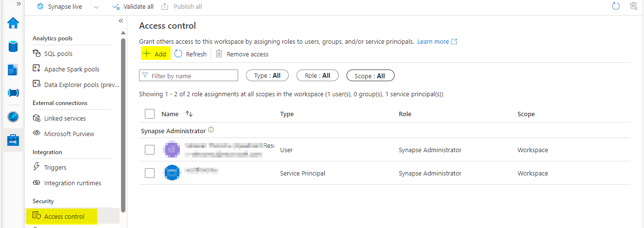Open Apache Spark pools

tap(72, 70)
